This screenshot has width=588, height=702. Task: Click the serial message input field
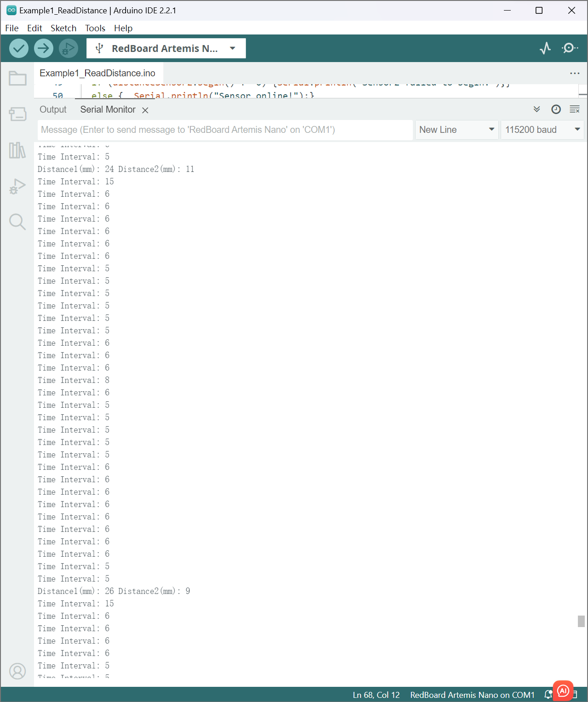coord(225,130)
